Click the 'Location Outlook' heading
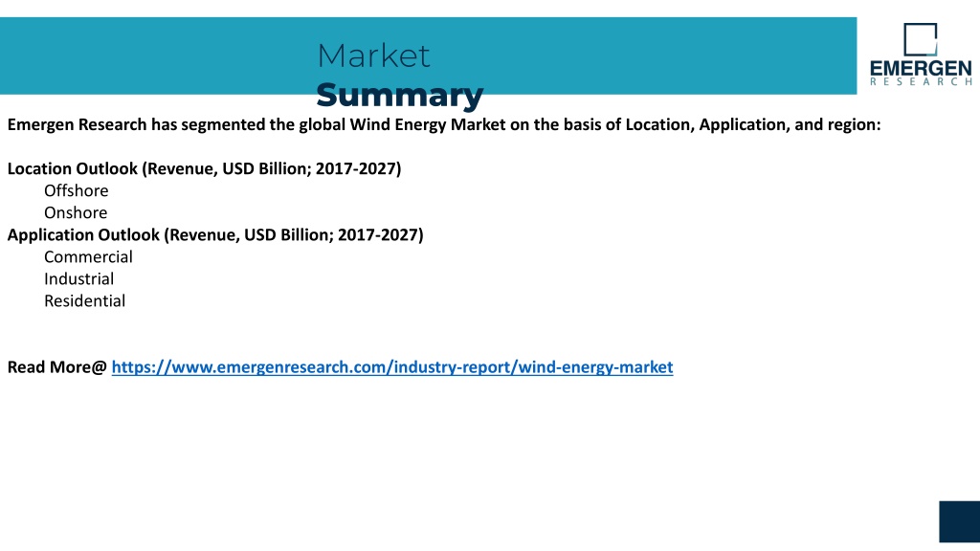Image resolution: width=980 pixels, height=551 pixels. [205, 168]
